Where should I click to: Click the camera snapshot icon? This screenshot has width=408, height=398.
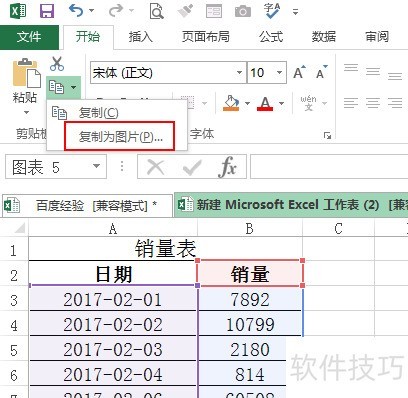(x=243, y=11)
